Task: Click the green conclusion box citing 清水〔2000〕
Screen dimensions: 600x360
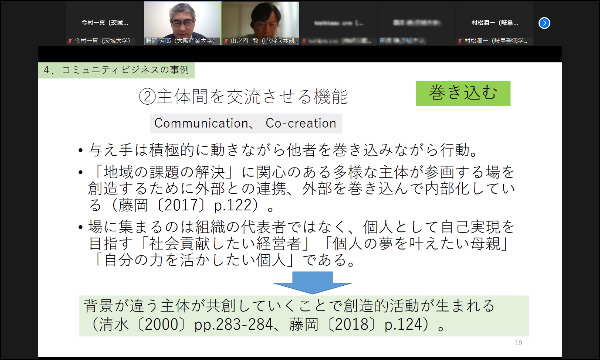Action: pos(304,315)
